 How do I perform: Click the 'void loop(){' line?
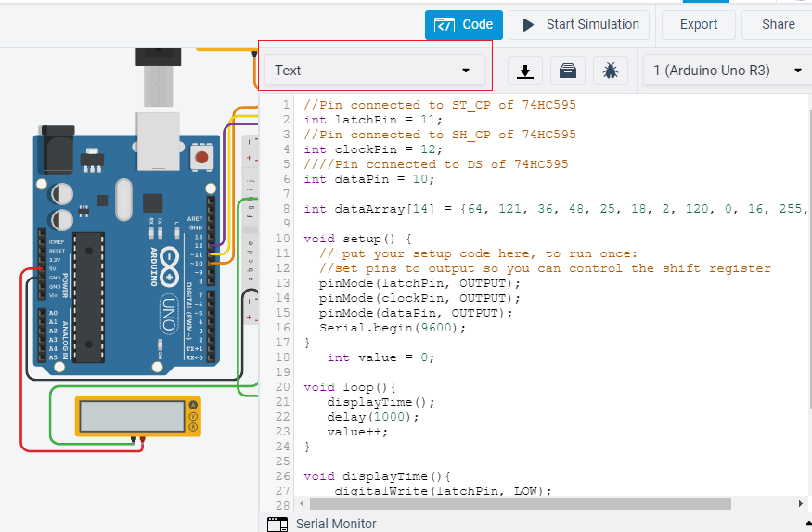coord(350,387)
